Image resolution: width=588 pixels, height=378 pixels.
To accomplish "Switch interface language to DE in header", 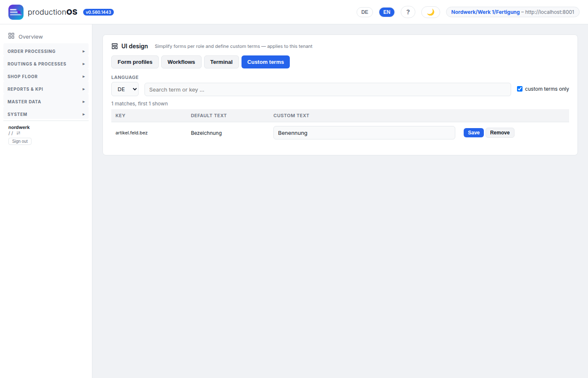I will [x=365, y=12].
